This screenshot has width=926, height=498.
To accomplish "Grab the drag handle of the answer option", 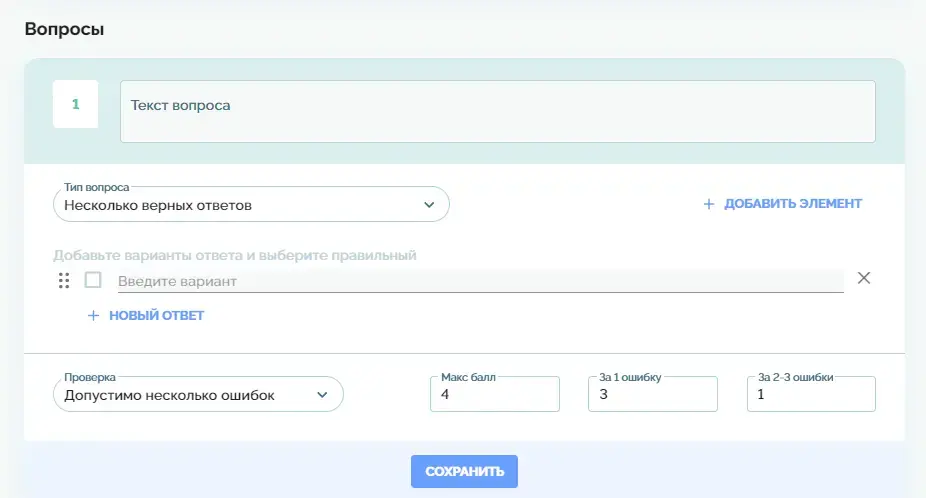I will tap(64, 281).
